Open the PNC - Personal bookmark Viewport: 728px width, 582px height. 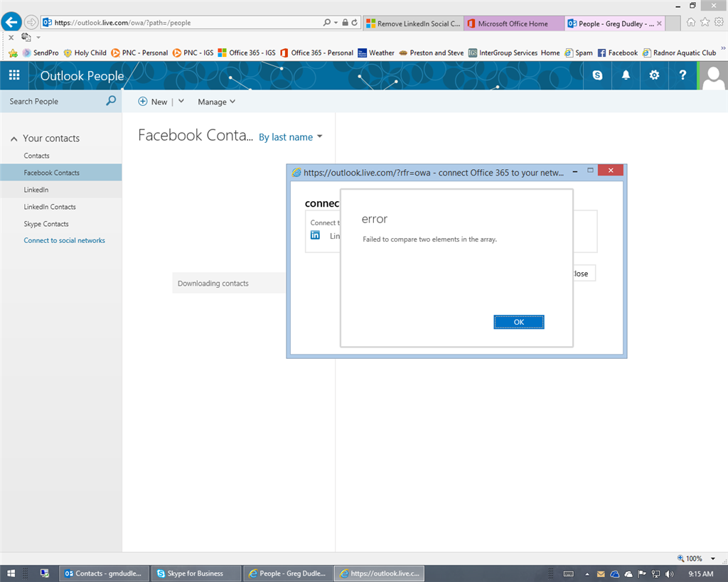(139, 53)
